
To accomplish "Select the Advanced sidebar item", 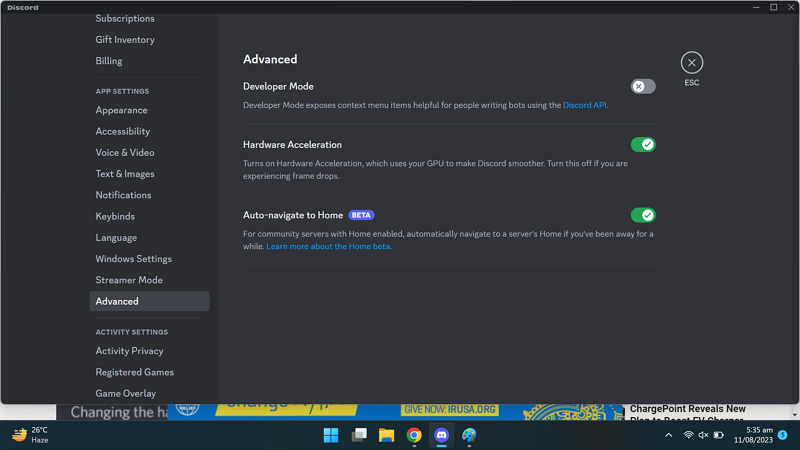I will (x=149, y=302).
